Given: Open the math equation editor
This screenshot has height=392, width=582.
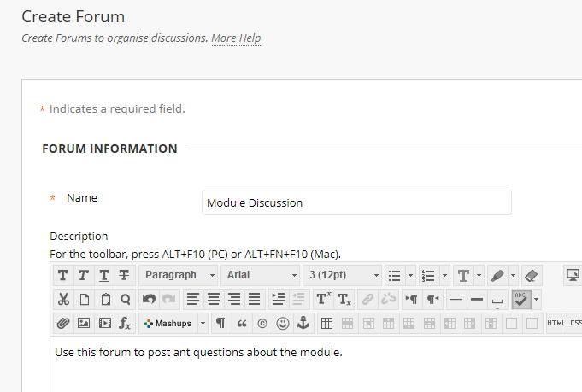Looking at the screenshot, I should click(x=125, y=323).
